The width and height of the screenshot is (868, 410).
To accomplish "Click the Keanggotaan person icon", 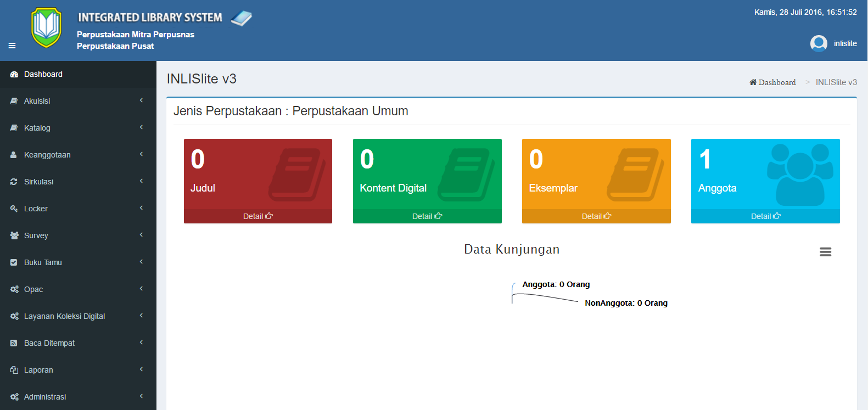I will pos(14,155).
